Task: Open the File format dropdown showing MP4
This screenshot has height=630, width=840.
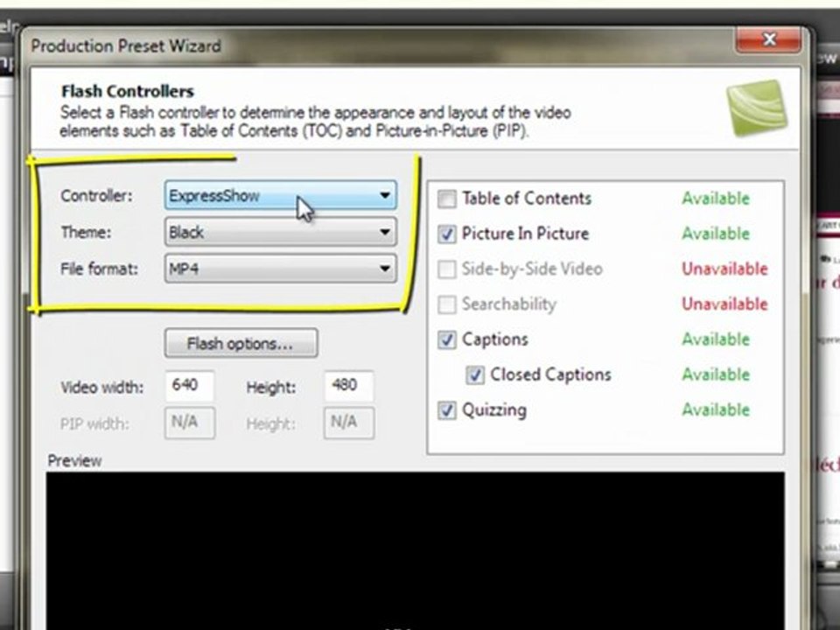Action: coord(281,268)
